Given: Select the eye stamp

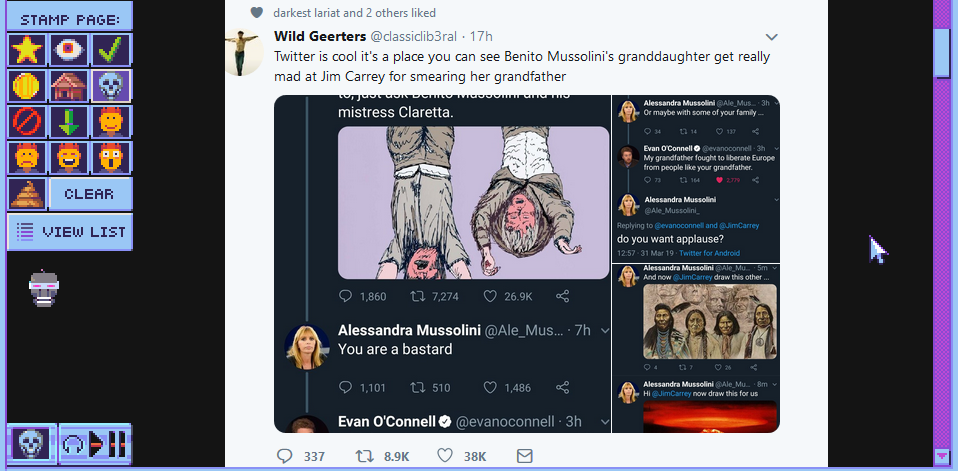Looking at the screenshot, I should point(69,50).
